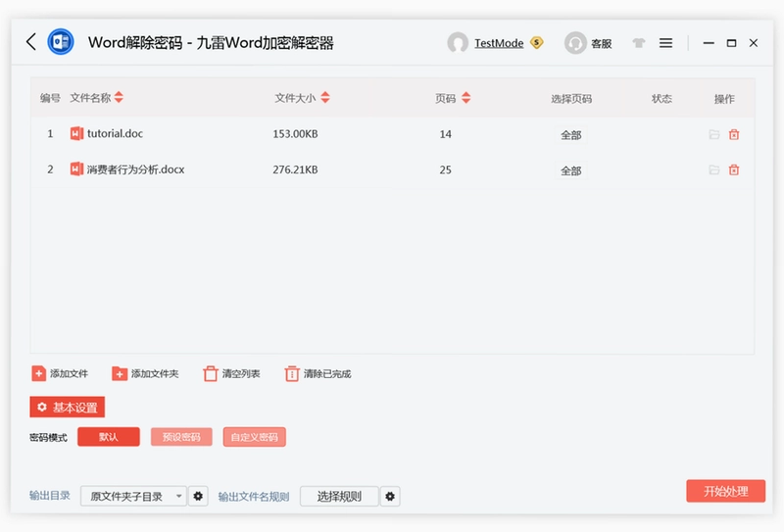Screen dimensions: 784x532
Task: Click the gold VIP coin badge
Action: [536, 43]
